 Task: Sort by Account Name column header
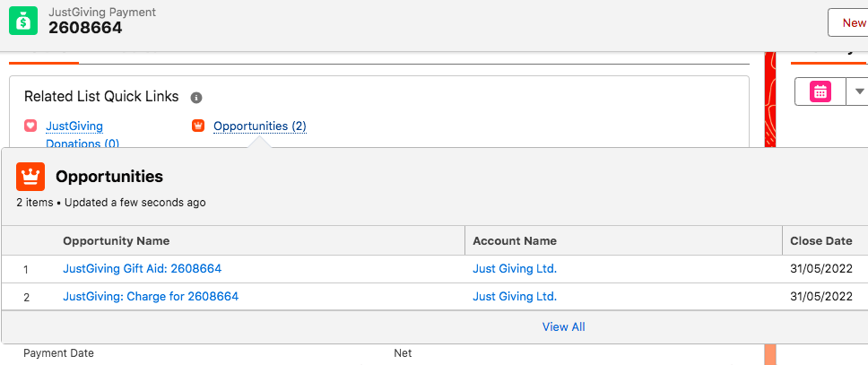[515, 241]
